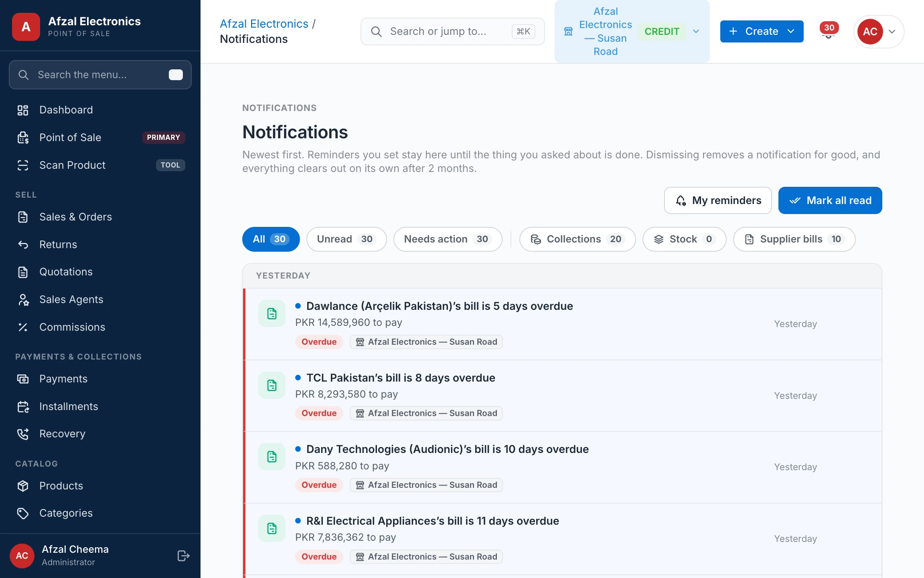Viewport: 924px width, 578px height.
Task: Click the Commissions percent icon
Action: pyautogui.click(x=23, y=327)
